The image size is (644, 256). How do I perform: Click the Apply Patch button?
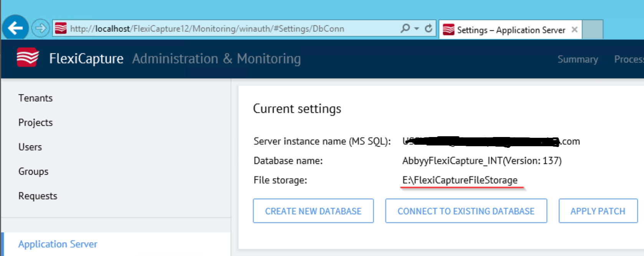tap(598, 211)
